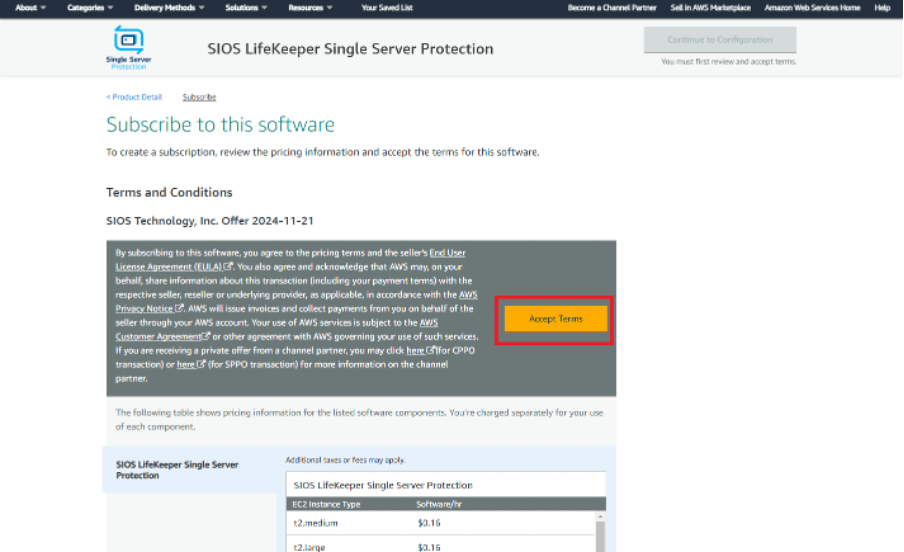This screenshot has width=904, height=552.
Task: Click external-link icon beside EULA
Action: 228,266
